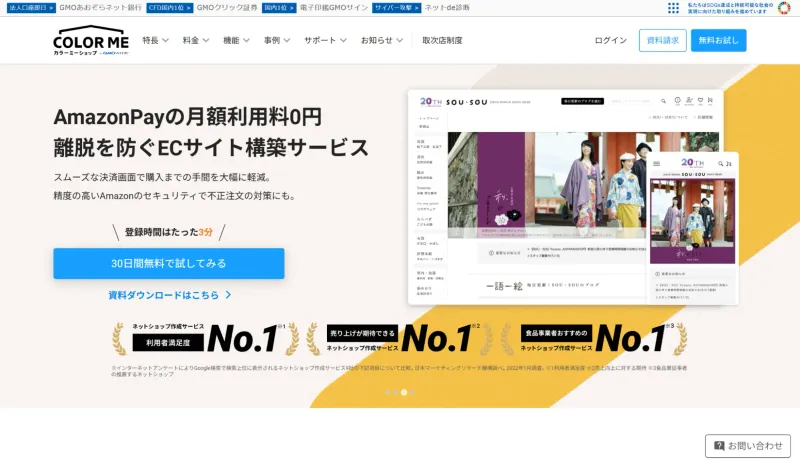The image size is (800, 467).
Task: Open GMOあおぞらネット銀行 link
Action: [x=101, y=8]
